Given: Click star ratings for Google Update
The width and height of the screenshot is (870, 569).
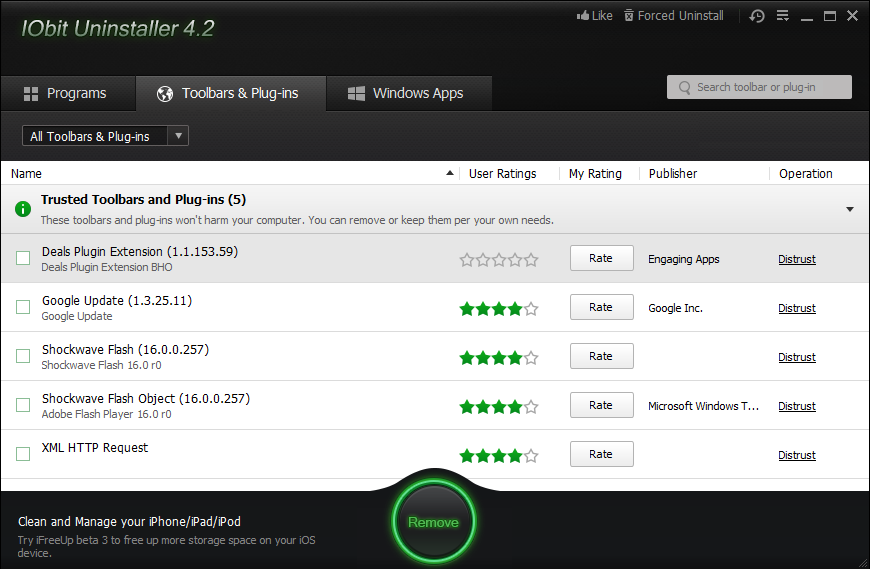Looking at the screenshot, I should click(499, 308).
